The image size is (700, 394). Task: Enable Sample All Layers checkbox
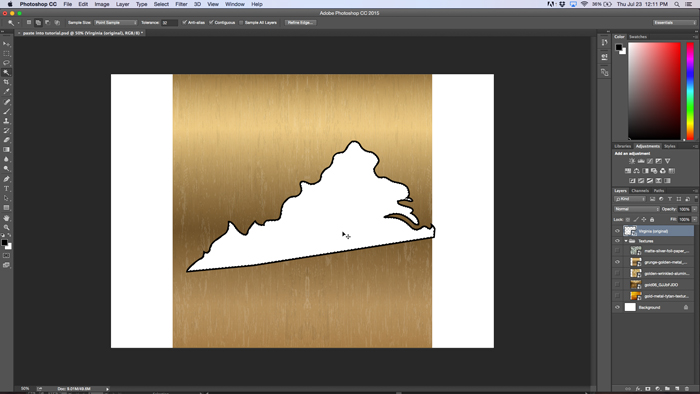[241, 22]
